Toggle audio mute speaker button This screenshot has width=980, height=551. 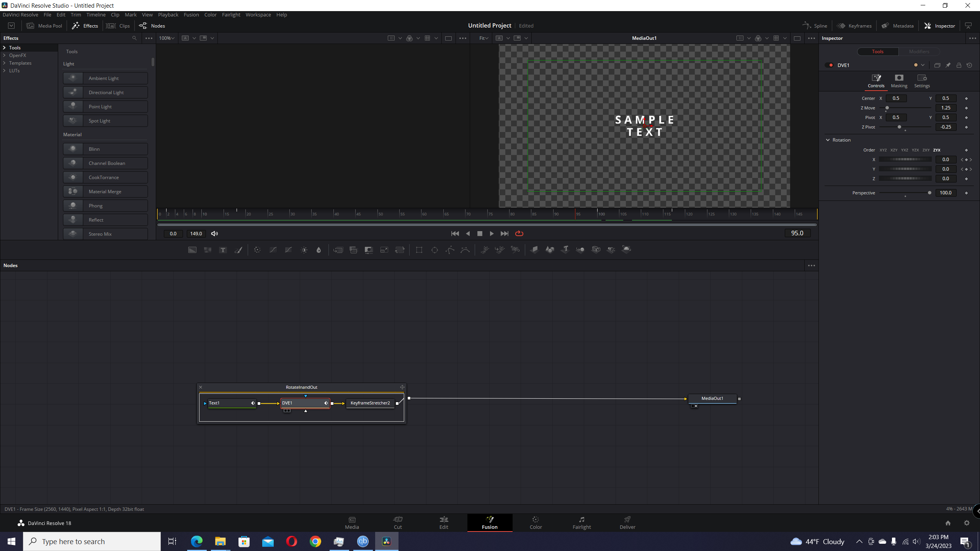click(x=214, y=233)
